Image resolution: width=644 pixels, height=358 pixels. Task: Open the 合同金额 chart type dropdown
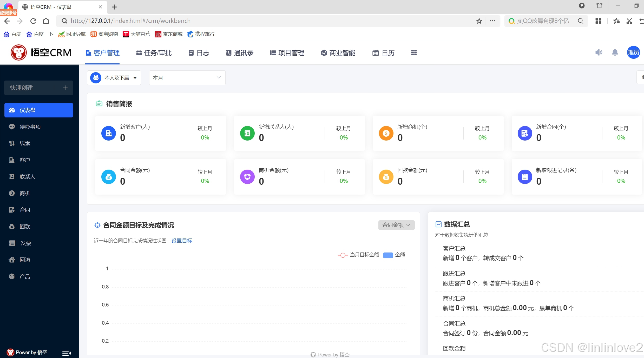click(x=396, y=225)
